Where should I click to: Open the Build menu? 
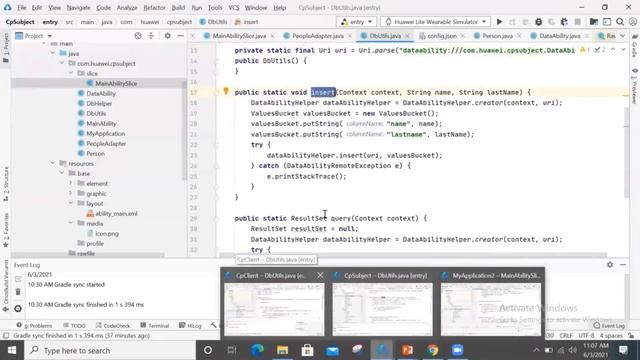[178, 7]
